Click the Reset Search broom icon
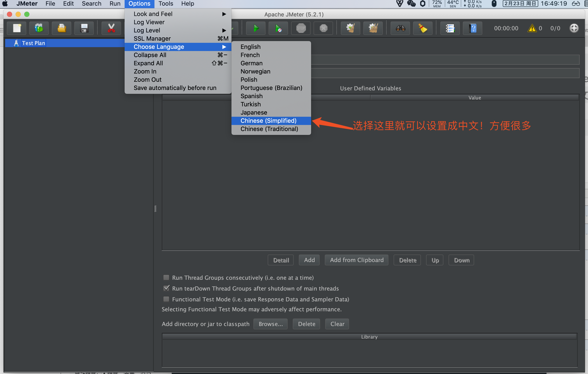The height and width of the screenshot is (374, 588). [x=423, y=28]
